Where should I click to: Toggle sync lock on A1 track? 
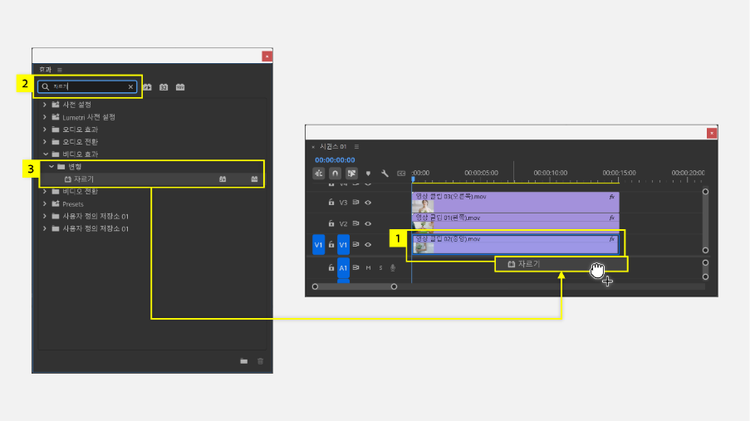(x=355, y=268)
